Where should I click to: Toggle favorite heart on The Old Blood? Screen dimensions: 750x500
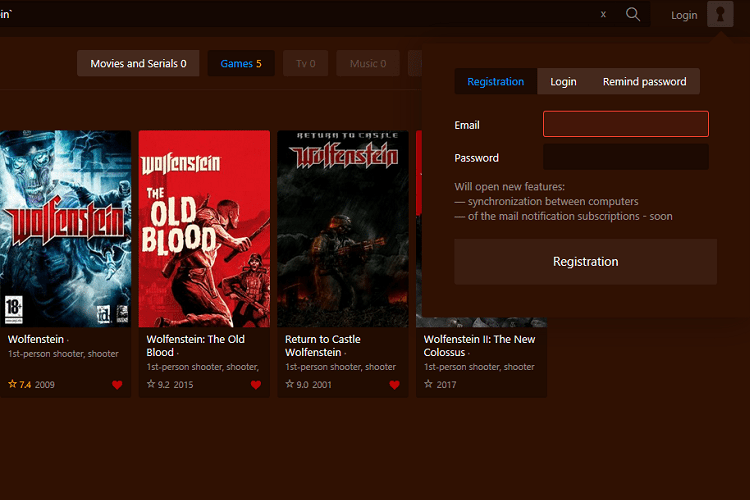point(256,385)
